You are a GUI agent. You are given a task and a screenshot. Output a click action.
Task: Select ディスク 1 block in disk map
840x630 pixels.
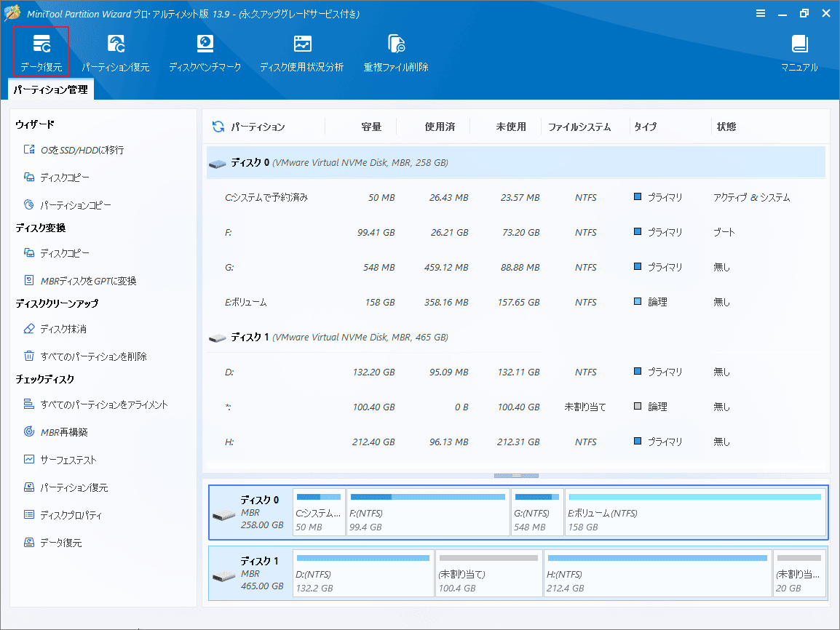[x=250, y=574]
